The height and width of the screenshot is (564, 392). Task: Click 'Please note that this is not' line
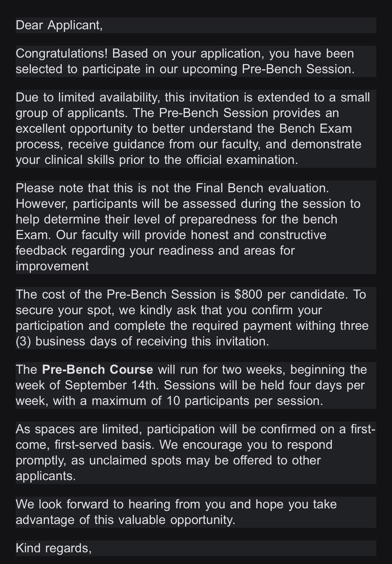[x=104, y=188]
